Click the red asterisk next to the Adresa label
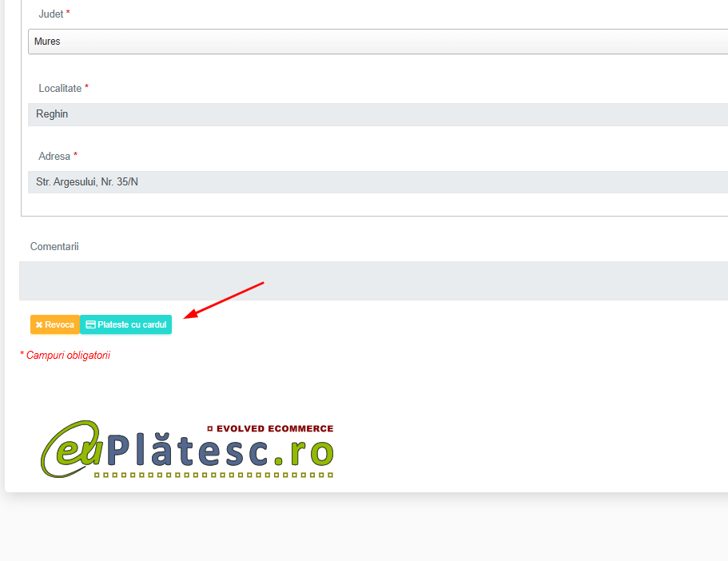 tap(75, 155)
